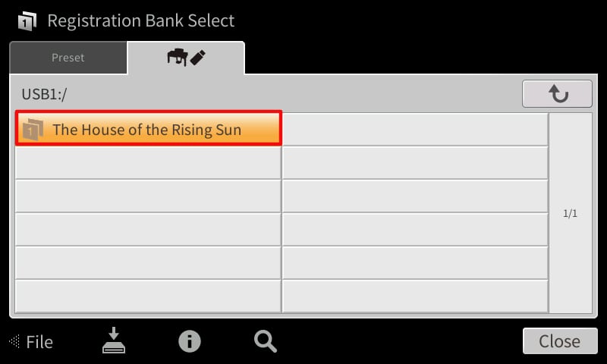Open the piano and USB drive tab

[186, 58]
